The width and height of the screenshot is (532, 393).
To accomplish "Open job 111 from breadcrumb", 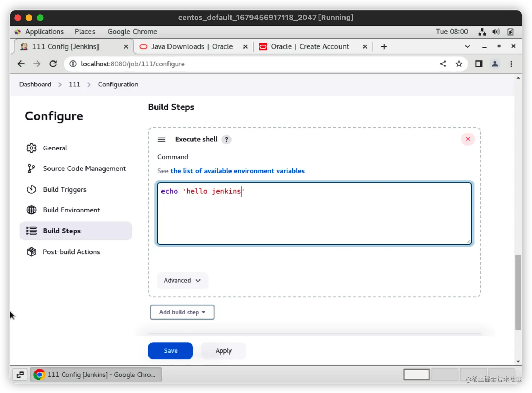I will [75, 84].
